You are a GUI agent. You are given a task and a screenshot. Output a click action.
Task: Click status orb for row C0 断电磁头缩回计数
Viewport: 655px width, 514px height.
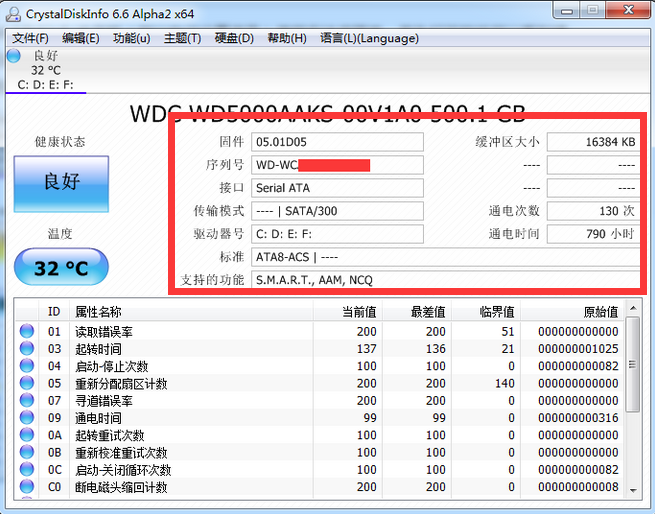tap(27, 487)
